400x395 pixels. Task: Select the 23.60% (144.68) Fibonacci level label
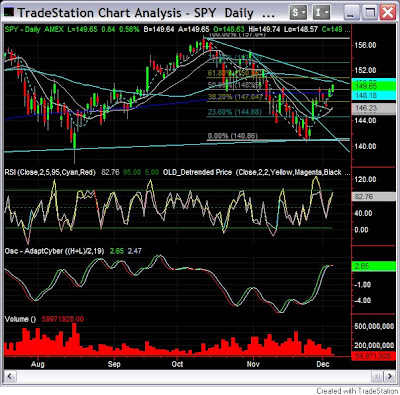tap(234, 112)
